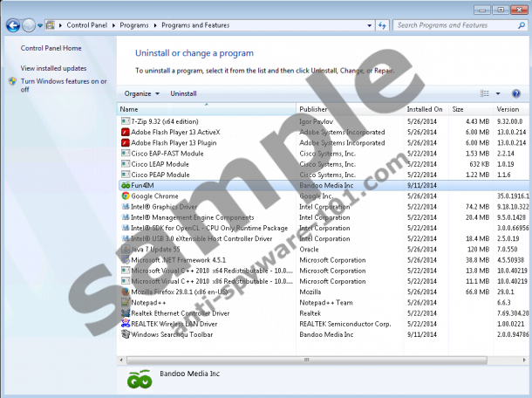Image resolution: width=532 pixels, height=398 pixels.
Task: Click the Back navigation arrow button
Action: [x=12, y=25]
